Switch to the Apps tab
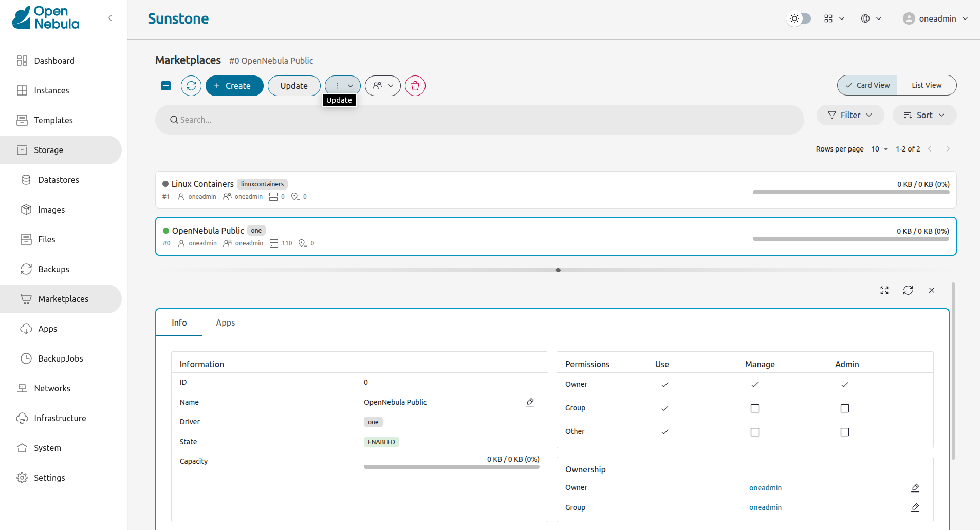Image resolution: width=980 pixels, height=530 pixels. click(x=225, y=323)
